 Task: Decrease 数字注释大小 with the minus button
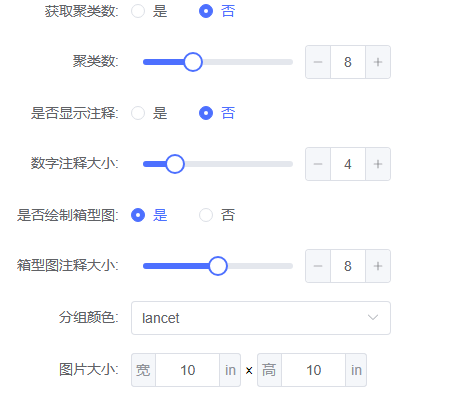(x=318, y=164)
